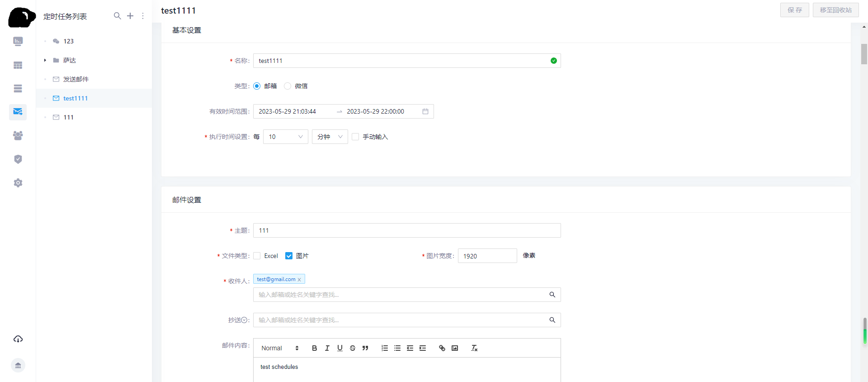Apply italic formatting in mail editor
The height and width of the screenshot is (382, 868).
coord(327,348)
